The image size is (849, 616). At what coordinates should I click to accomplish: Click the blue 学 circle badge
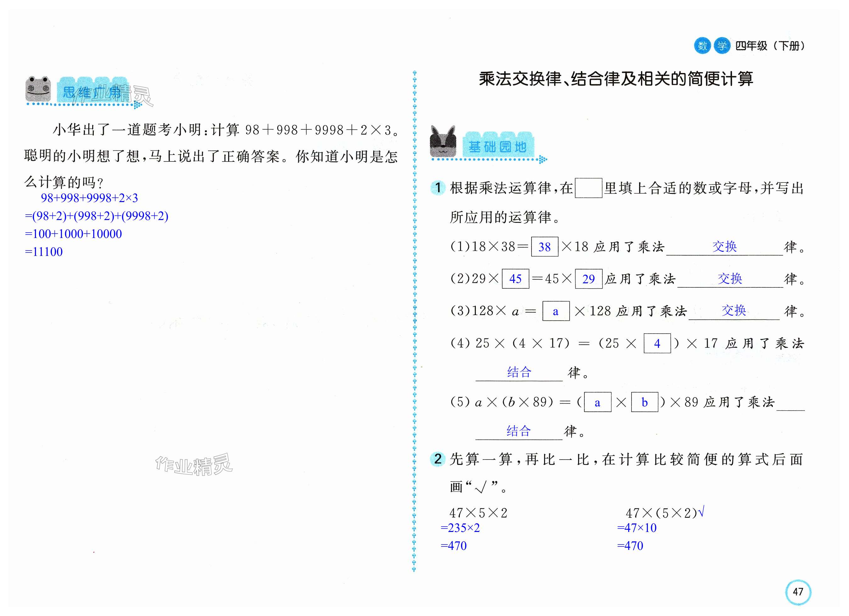click(722, 46)
